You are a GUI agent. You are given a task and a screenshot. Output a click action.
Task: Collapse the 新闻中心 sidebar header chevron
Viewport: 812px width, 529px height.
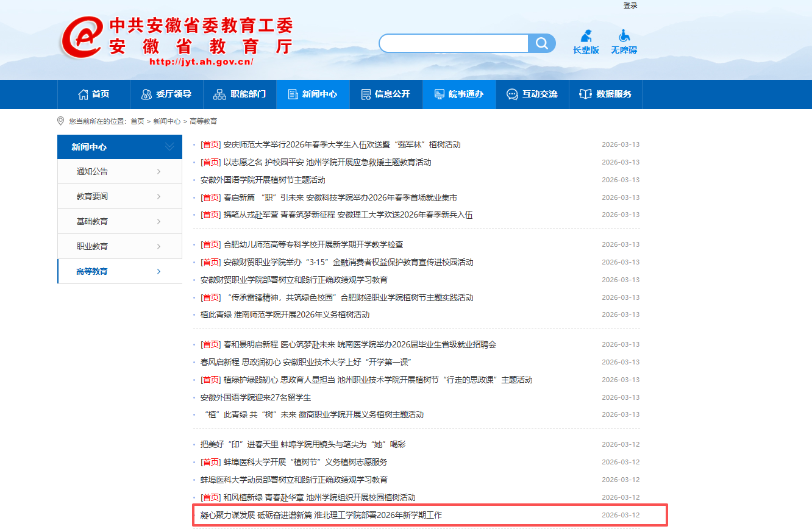169,147
